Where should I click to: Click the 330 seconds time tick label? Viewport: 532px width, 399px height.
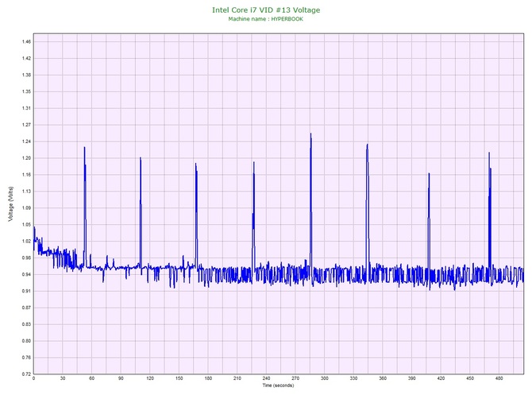click(x=353, y=378)
